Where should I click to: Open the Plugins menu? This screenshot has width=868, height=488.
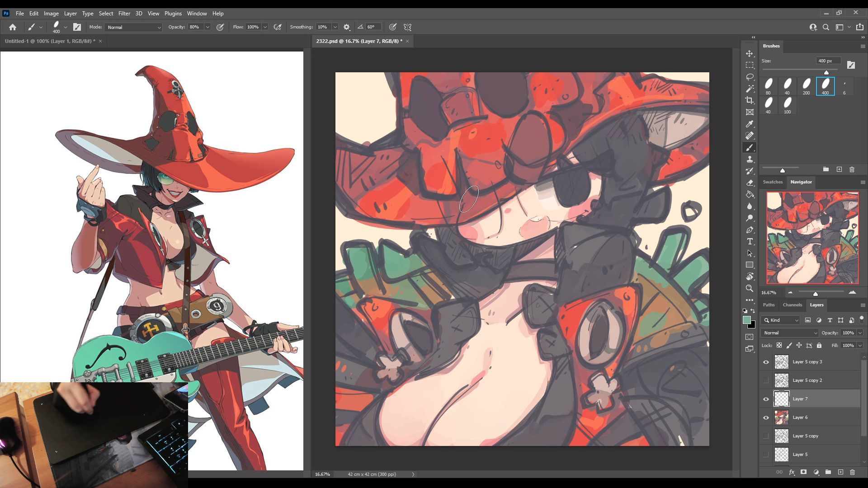pyautogui.click(x=173, y=14)
